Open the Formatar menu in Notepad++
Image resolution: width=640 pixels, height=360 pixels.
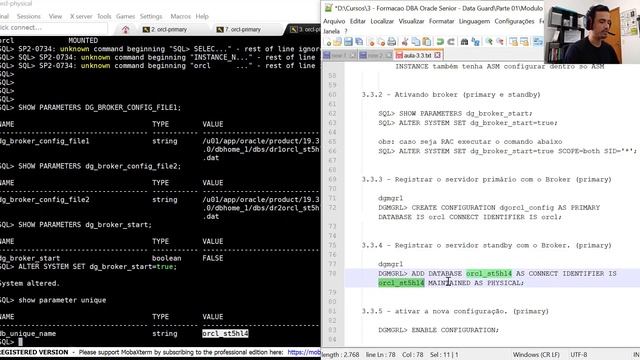tap(441, 21)
